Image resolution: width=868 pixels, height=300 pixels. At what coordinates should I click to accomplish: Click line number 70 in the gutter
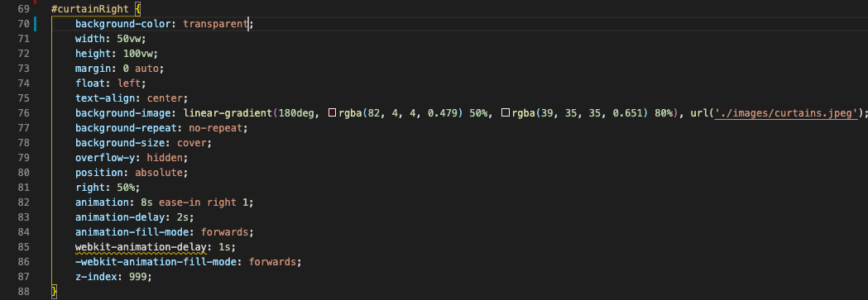click(23, 24)
